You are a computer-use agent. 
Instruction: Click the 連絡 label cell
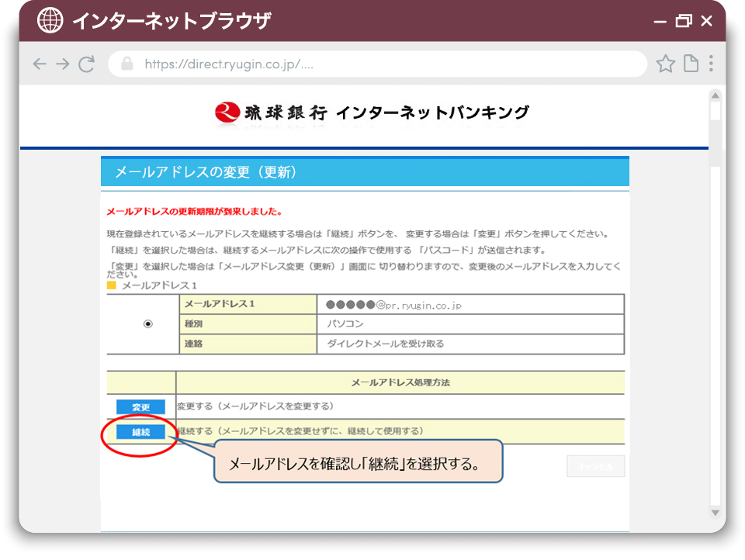[248, 344]
